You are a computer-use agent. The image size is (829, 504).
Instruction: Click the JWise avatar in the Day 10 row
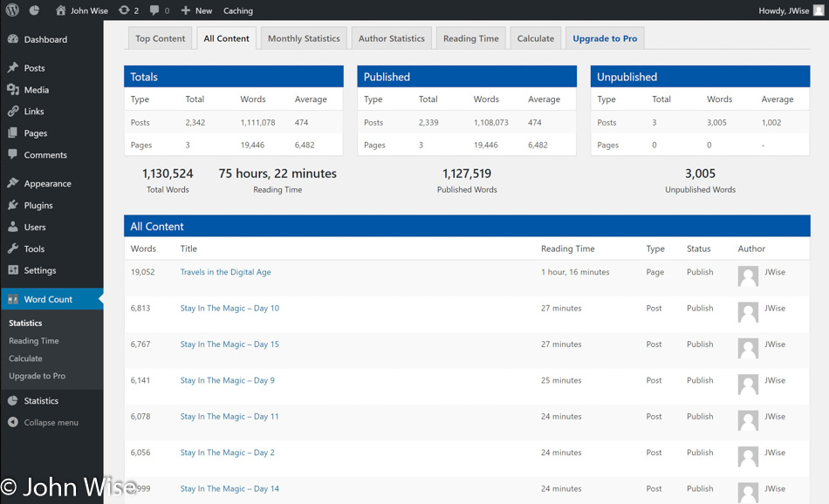(x=748, y=312)
